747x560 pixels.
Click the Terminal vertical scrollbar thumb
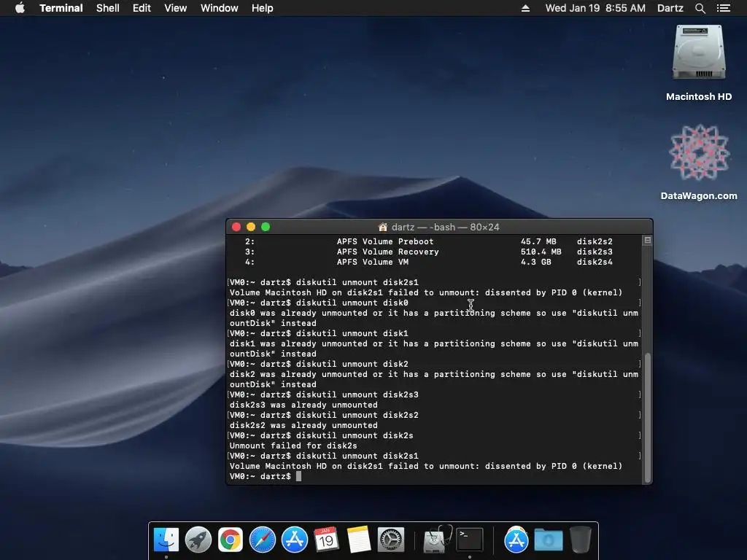pyautogui.click(x=648, y=418)
